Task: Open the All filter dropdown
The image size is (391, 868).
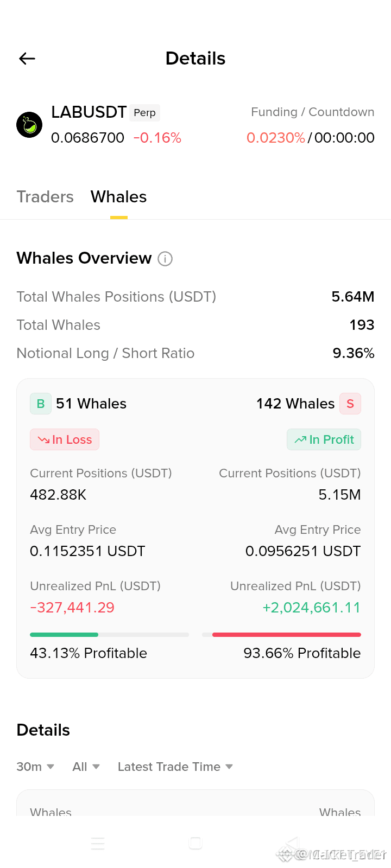Action: coord(86,767)
